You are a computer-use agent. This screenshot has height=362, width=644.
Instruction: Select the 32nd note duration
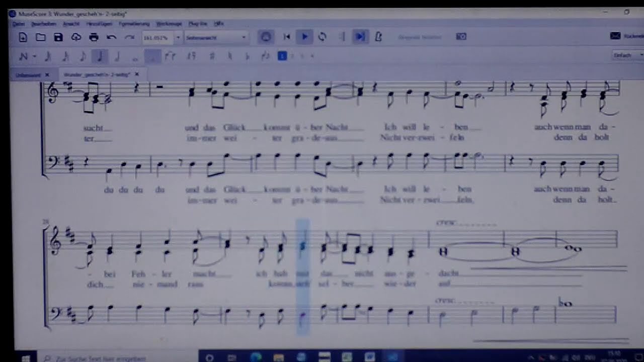(48, 56)
